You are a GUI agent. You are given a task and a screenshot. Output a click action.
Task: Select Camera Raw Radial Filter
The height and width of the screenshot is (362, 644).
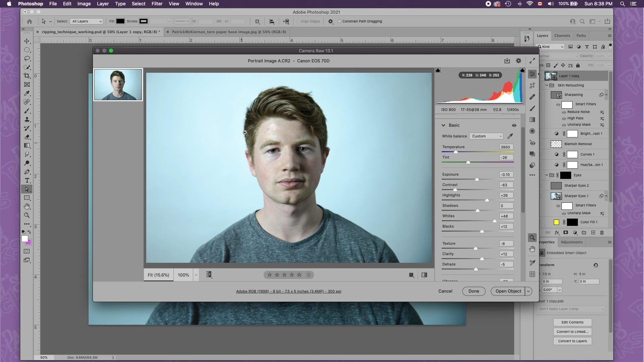532,131
